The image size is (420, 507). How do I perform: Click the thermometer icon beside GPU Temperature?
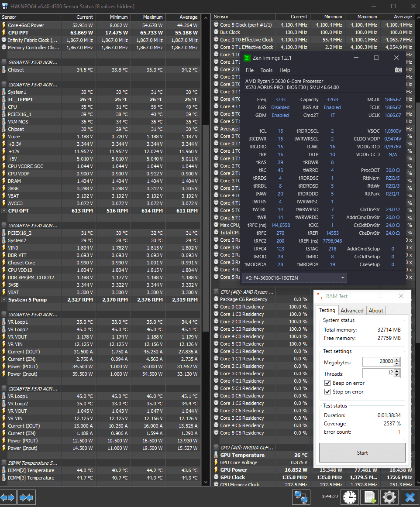click(x=216, y=455)
